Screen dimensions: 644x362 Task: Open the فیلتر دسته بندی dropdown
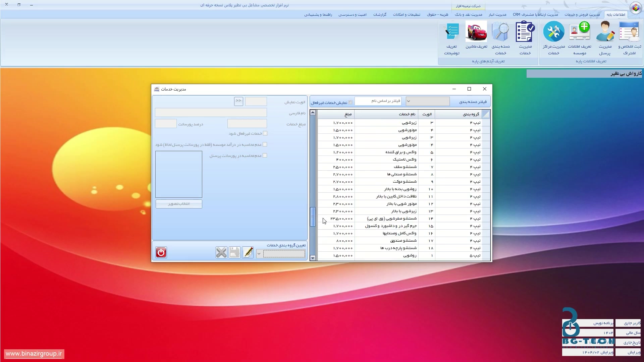[x=408, y=101]
